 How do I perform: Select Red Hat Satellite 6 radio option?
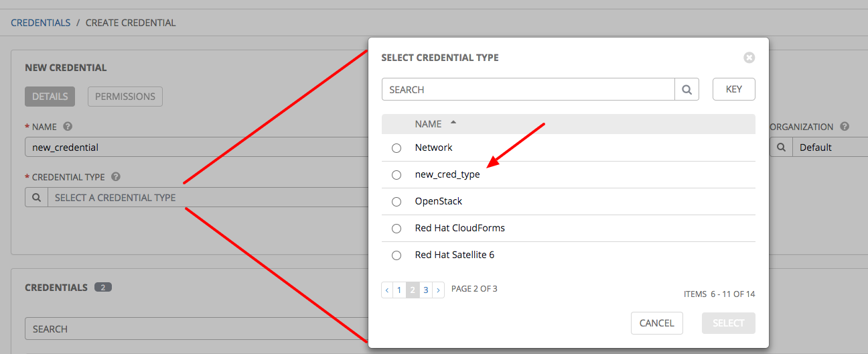(396, 255)
